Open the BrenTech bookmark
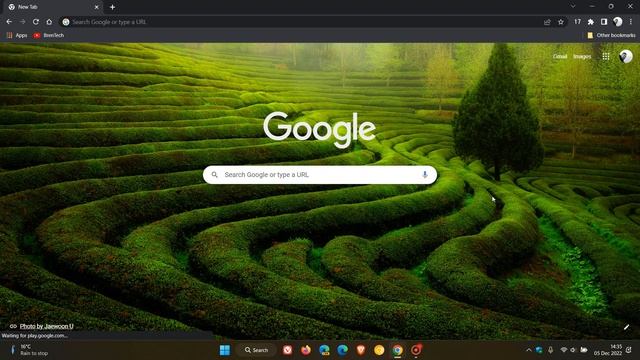 [x=49, y=36]
